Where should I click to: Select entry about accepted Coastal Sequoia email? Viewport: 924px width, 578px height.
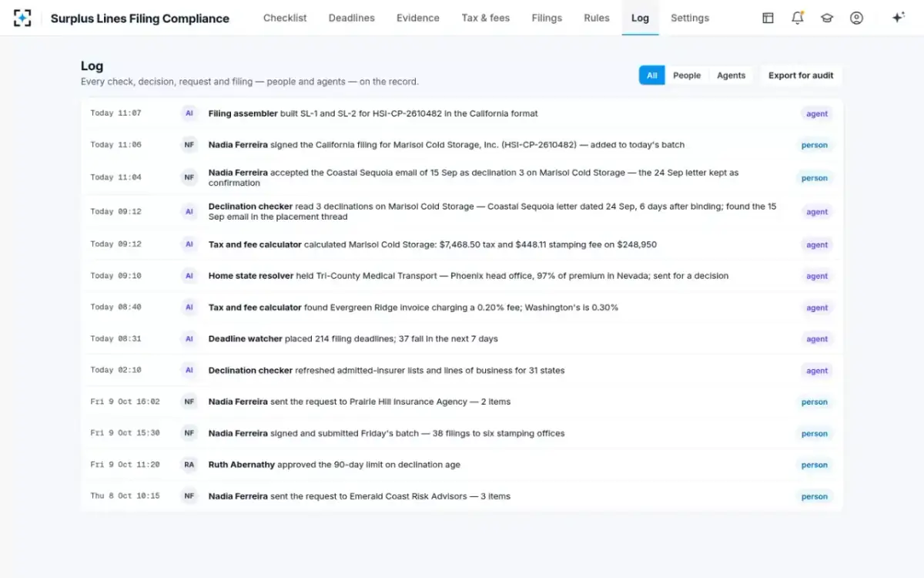tap(462, 178)
